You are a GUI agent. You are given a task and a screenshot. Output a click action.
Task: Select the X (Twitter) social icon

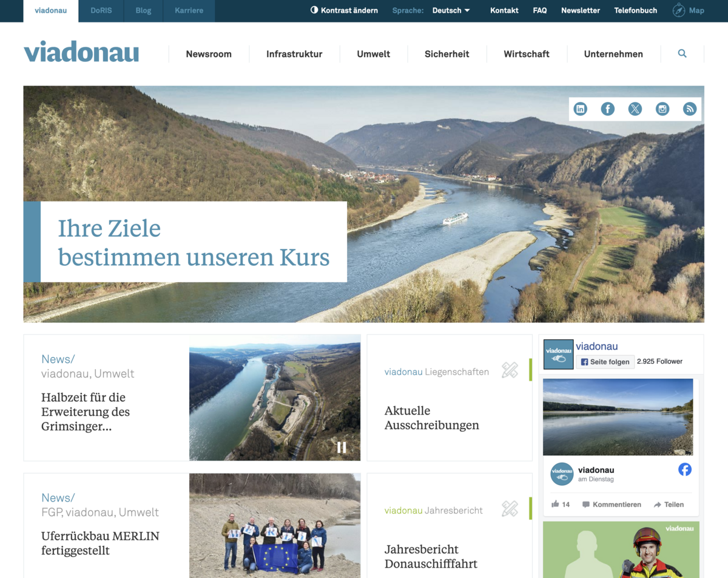[635, 109]
